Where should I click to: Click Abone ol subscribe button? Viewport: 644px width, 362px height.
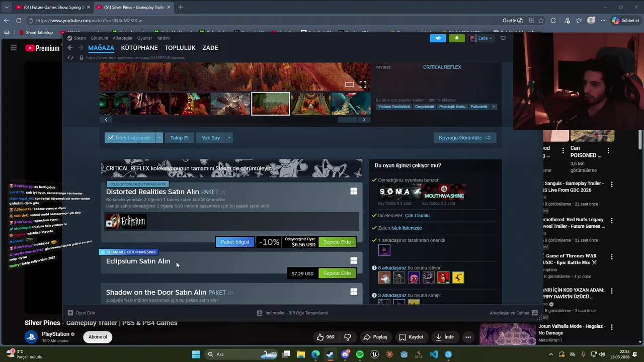tap(98, 337)
